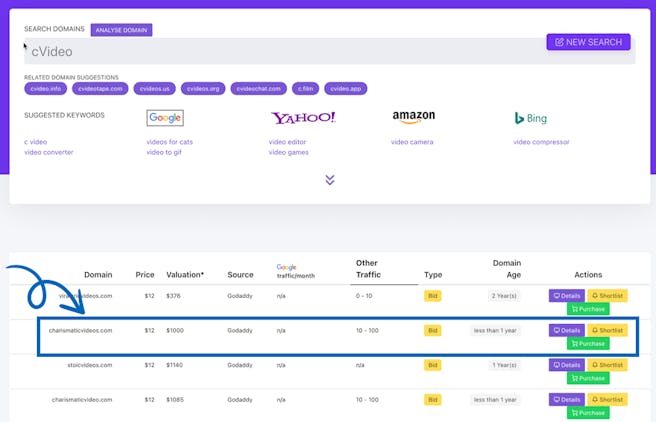Open Details for charismaticvideo.com
656x422 pixels.
coord(566,400)
